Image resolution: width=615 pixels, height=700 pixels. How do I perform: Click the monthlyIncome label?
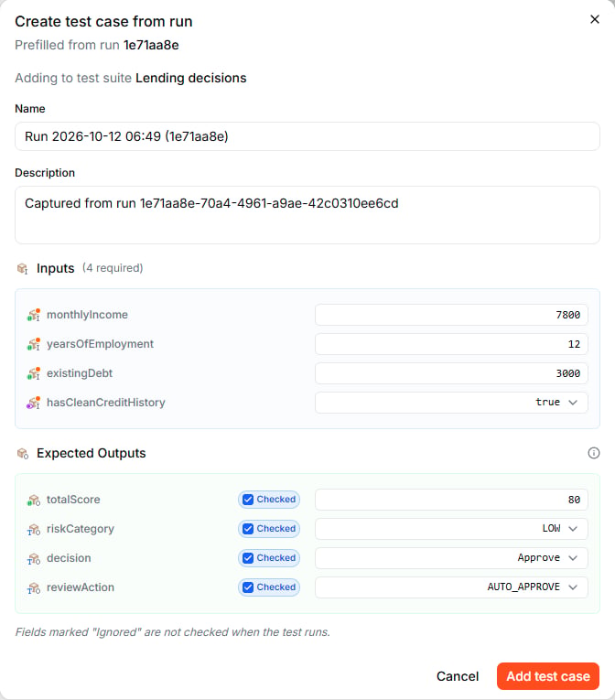click(87, 315)
